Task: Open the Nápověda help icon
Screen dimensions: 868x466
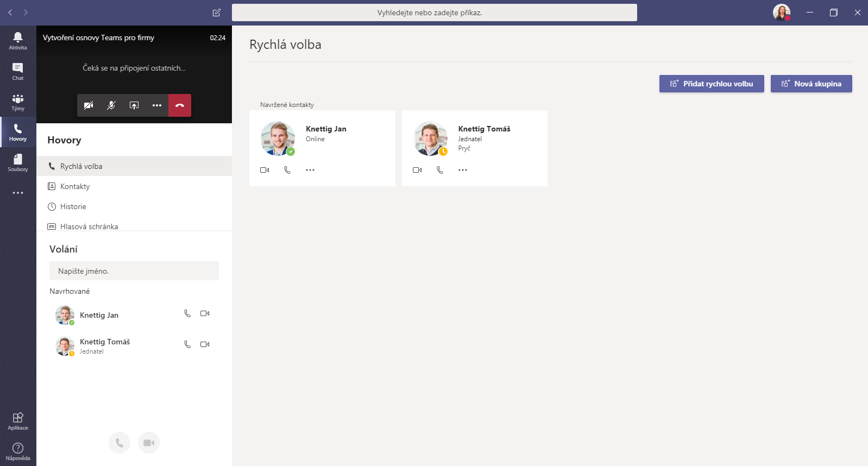Action: point(18,451)
